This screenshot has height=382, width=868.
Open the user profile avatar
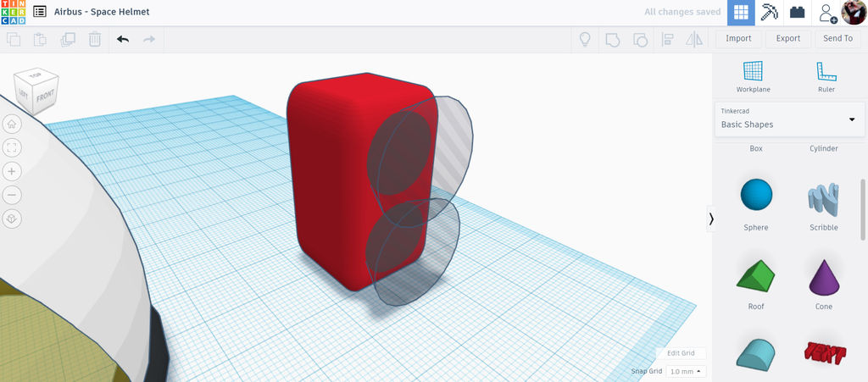click(x=854, y=13)
